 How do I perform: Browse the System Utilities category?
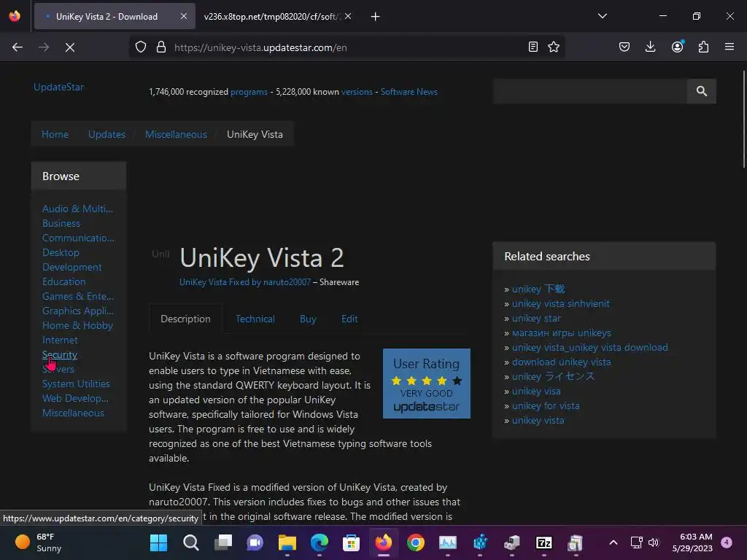coord(76,384)
